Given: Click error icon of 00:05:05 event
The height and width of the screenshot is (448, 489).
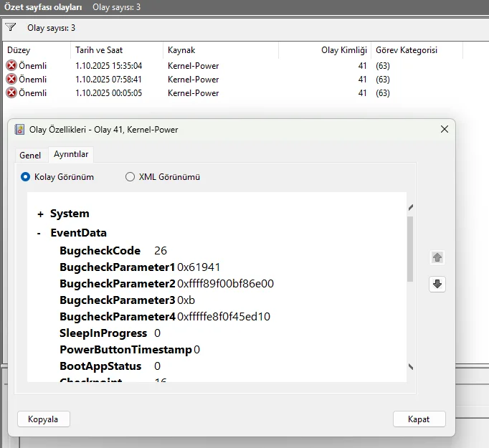Looking at the screenshot, I should pos(11,93).
